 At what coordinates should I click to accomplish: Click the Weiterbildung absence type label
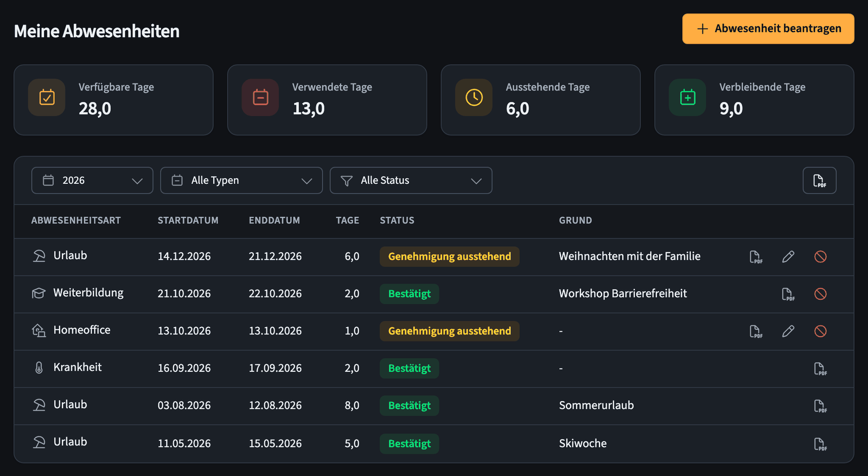pos(88,293)
